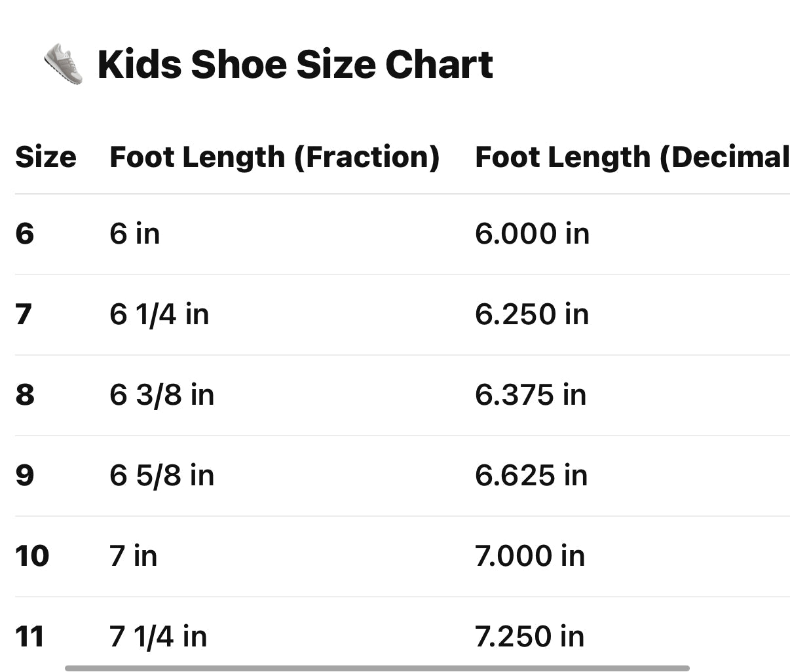Image resolution: width=790 pixels, height=672 pixels.
Task: Select the 7.000 in decimal cell
Action: [x=530, y=556]
